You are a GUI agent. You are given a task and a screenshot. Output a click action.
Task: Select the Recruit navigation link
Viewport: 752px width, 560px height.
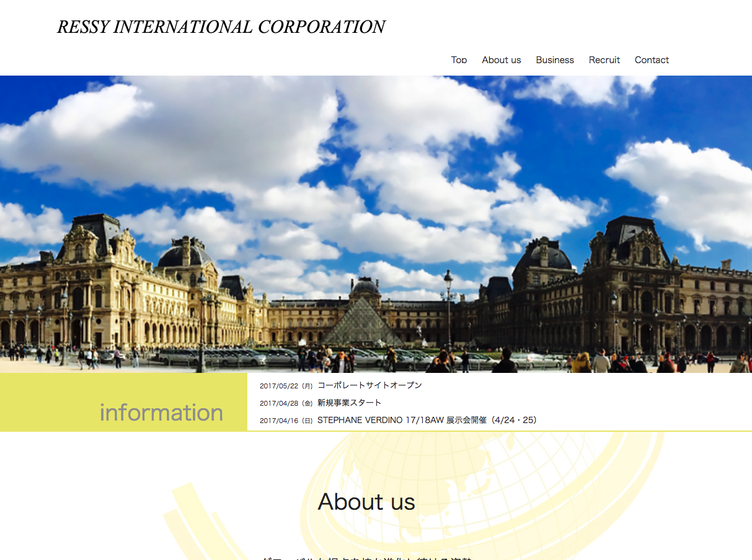604,60
